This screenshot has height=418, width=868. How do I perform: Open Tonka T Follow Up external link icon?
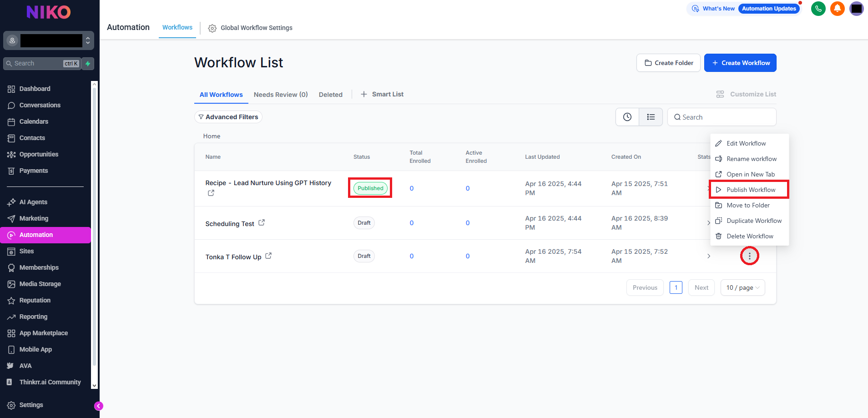268,256
